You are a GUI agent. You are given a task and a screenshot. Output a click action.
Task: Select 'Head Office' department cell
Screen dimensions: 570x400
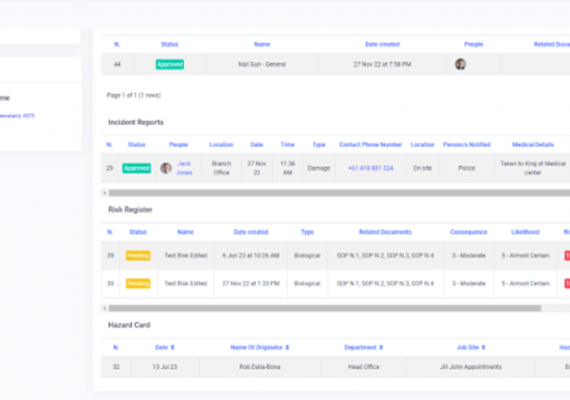pyautogui.click(x=364, y=367)
